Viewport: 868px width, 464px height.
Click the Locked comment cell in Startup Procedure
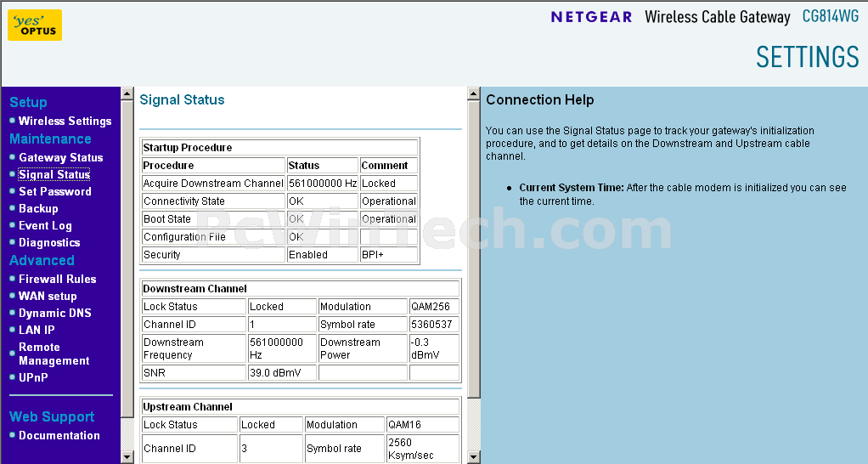tap(389, 184)
